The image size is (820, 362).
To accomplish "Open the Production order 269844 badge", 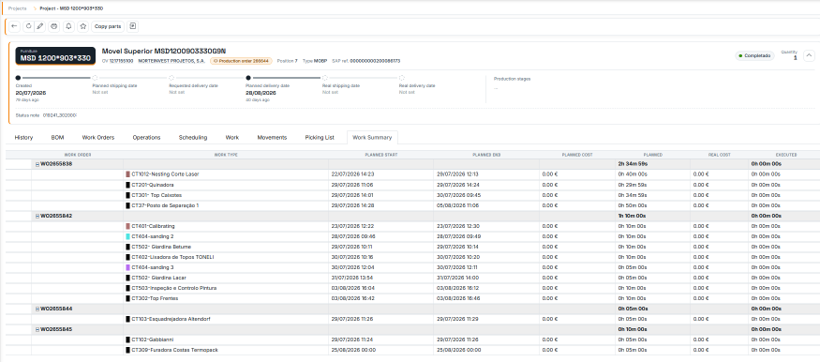I will pyautogui.click(x=241, y=61).
